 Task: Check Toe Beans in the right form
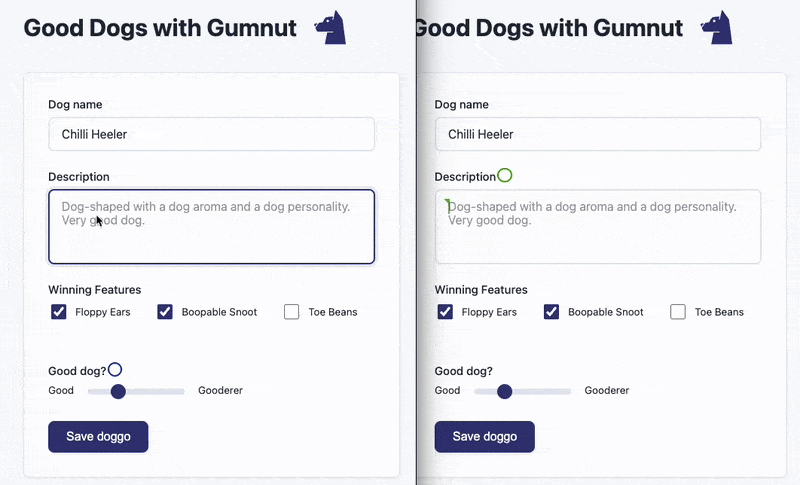678,312
